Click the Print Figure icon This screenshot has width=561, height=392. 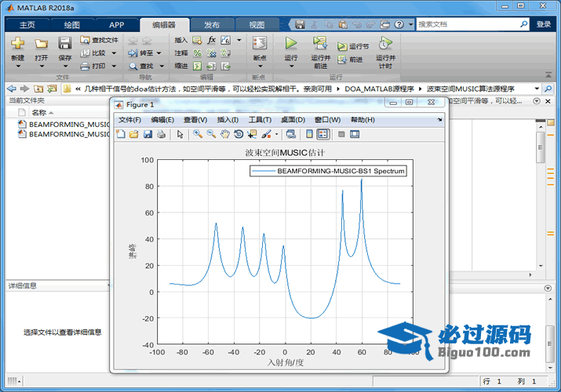(x=161, y=134)
